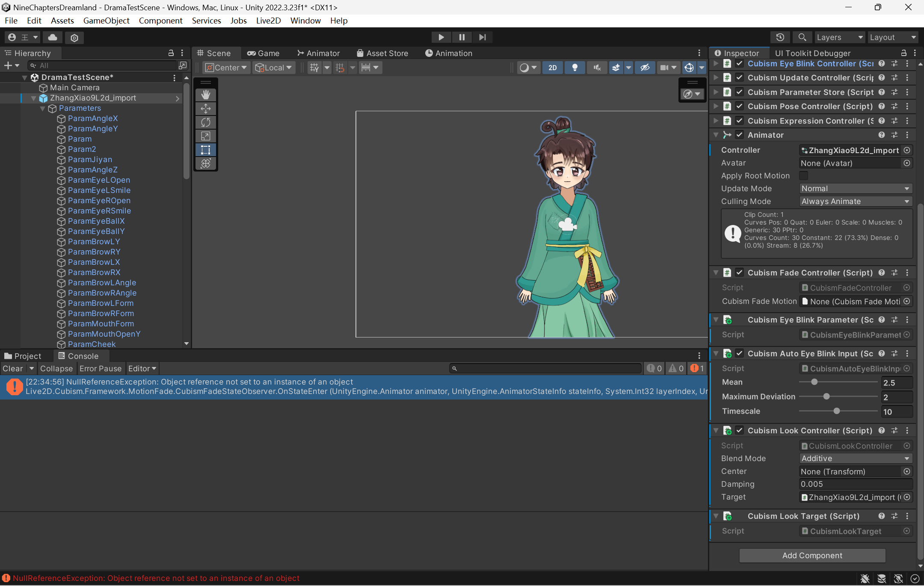Open the Layout dropdown

click(893, 37)
